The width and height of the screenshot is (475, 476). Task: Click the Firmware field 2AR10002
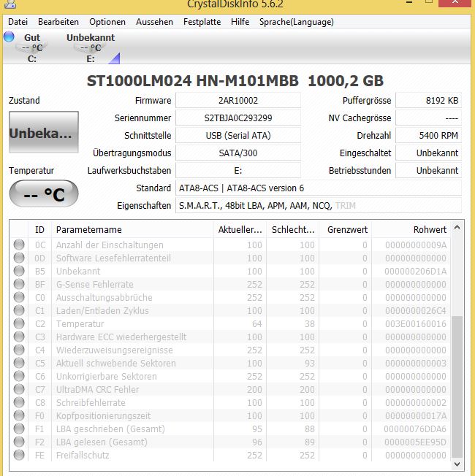[x=238, y=101]
